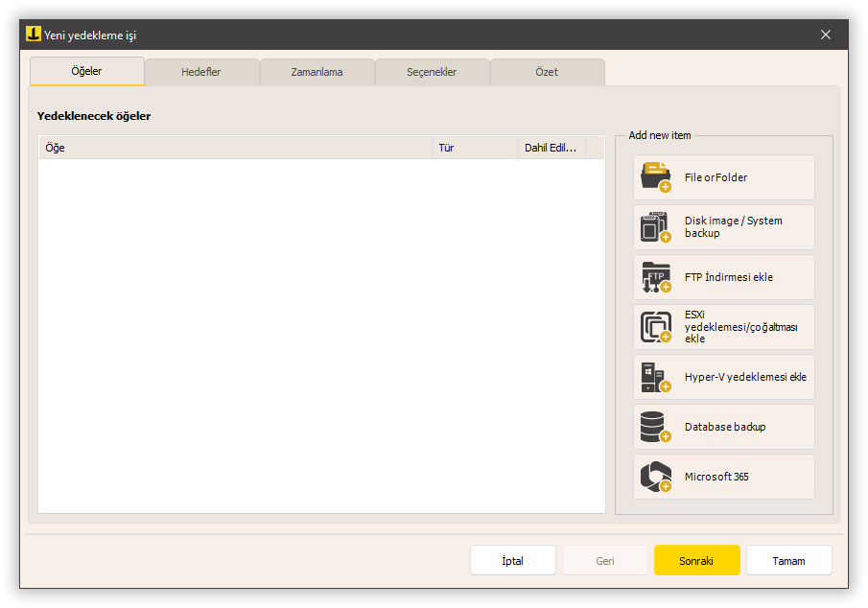Choose 'Hyper-V yedeklemesi ekle' label

coord(745,377)
